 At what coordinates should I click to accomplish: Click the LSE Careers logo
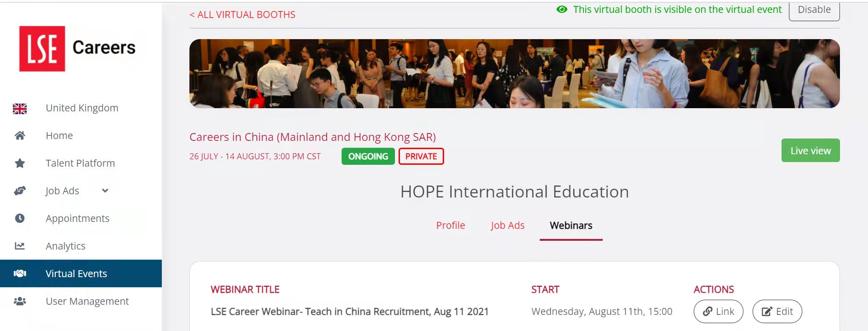77,48
